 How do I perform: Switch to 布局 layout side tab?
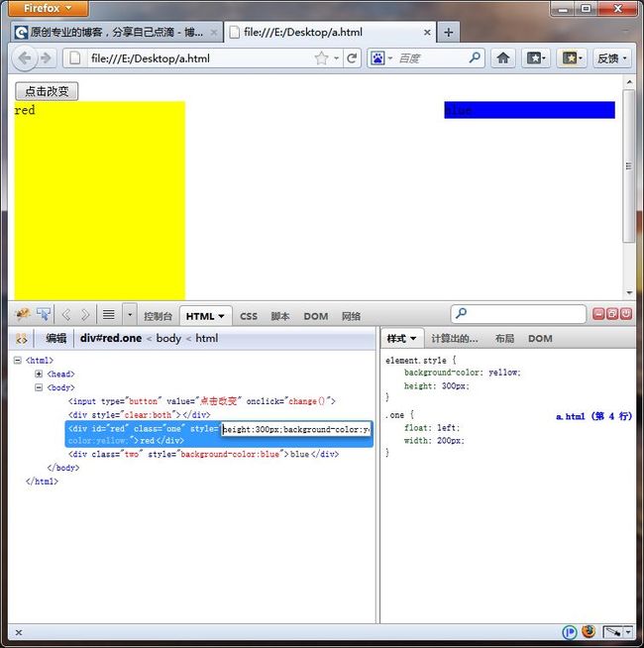(x=504, y=339)
